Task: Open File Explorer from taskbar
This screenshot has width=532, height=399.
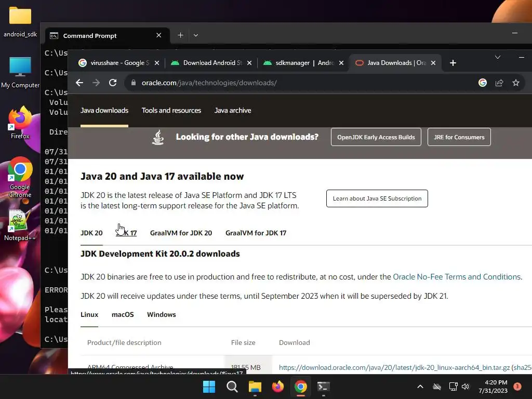Action: [x=255, y=387]
